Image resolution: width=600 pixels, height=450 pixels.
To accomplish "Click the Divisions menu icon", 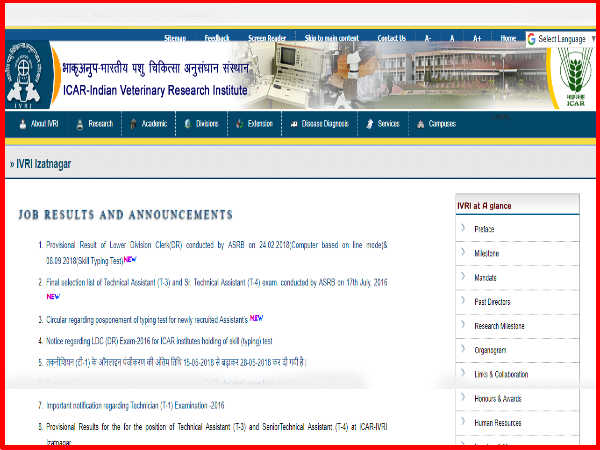I will tap(188, 124).
